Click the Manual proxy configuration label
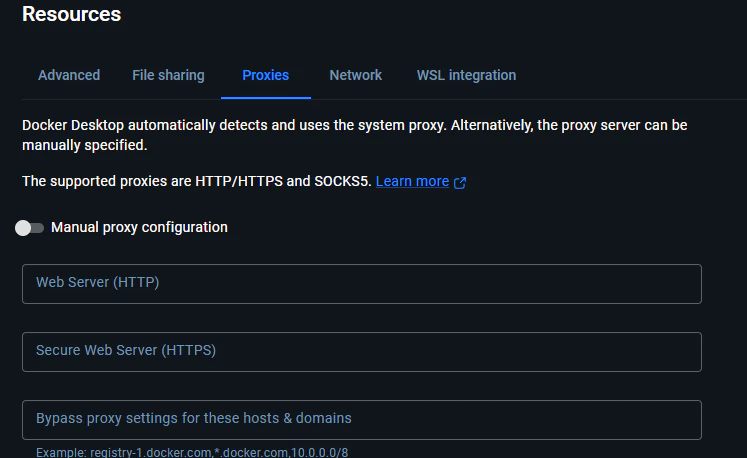Image resolution: width=747 pixels, height=458 pixels. 139,227
